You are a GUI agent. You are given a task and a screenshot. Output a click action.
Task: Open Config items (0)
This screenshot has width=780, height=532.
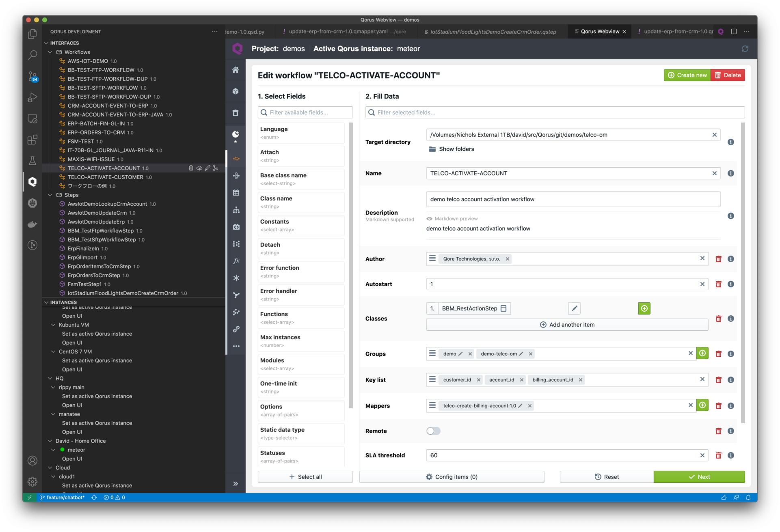[x=452, y=477]
